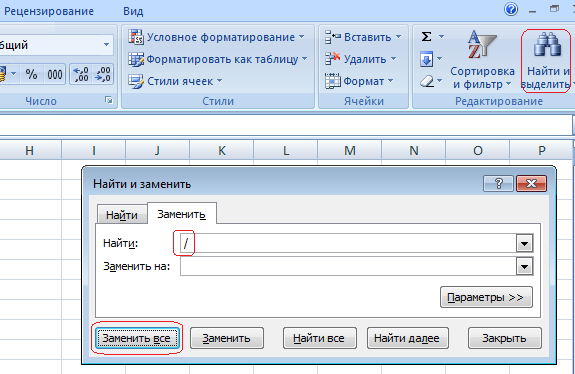Apply thousands separator 000 format

(55, 74)
